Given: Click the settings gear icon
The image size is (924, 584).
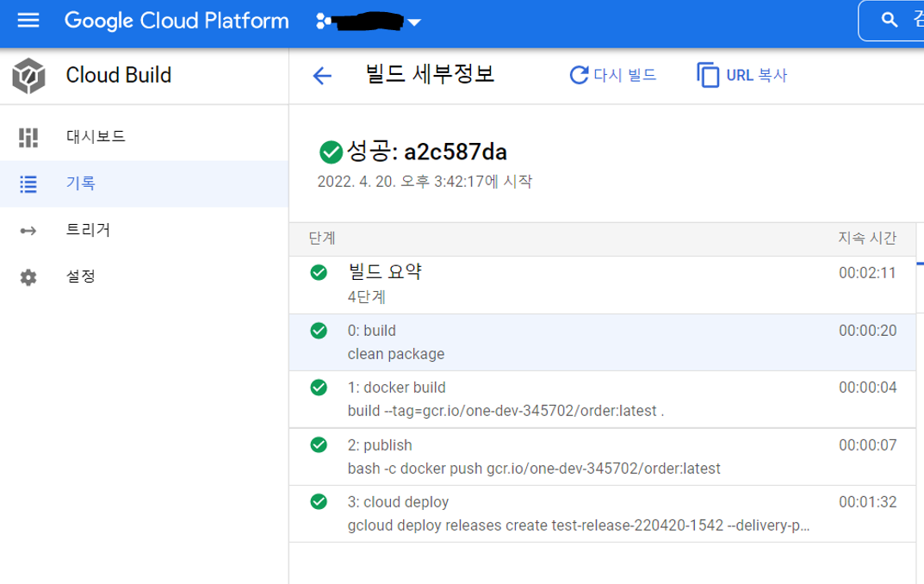Looking at the screenshot, I should [28, 277].
